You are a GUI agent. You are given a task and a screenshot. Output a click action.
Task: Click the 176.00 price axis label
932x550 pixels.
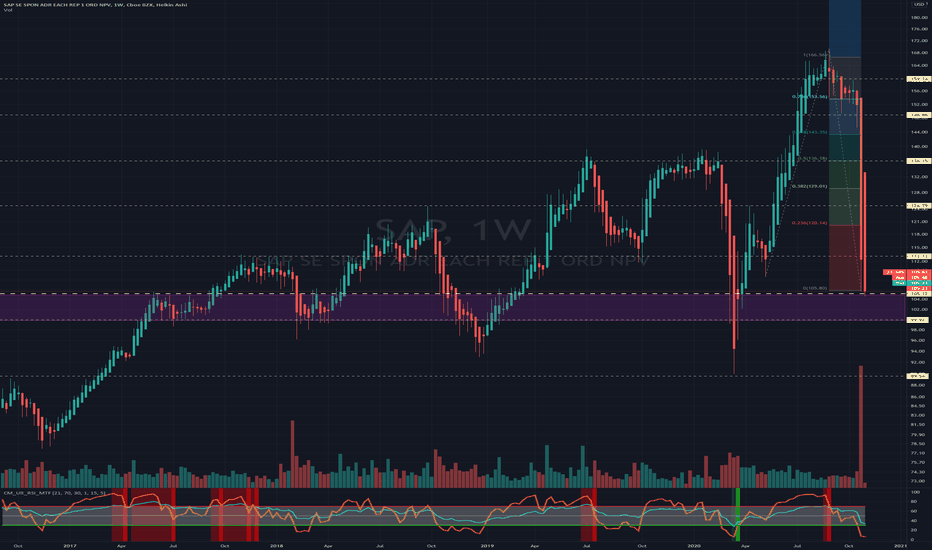coord(919,29)
